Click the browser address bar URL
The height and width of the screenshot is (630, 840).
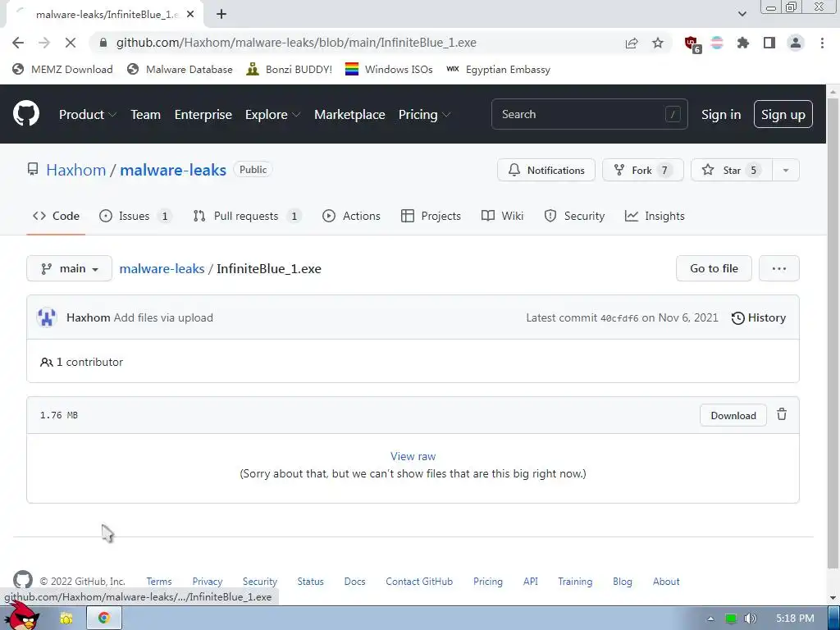tap(296, 43)
